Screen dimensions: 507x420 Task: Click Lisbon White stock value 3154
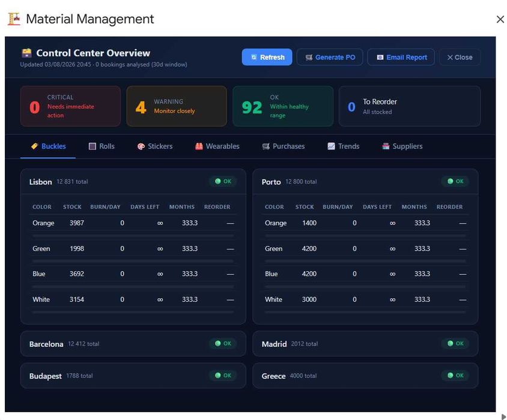pyautogui.click(x=77, y=299)
